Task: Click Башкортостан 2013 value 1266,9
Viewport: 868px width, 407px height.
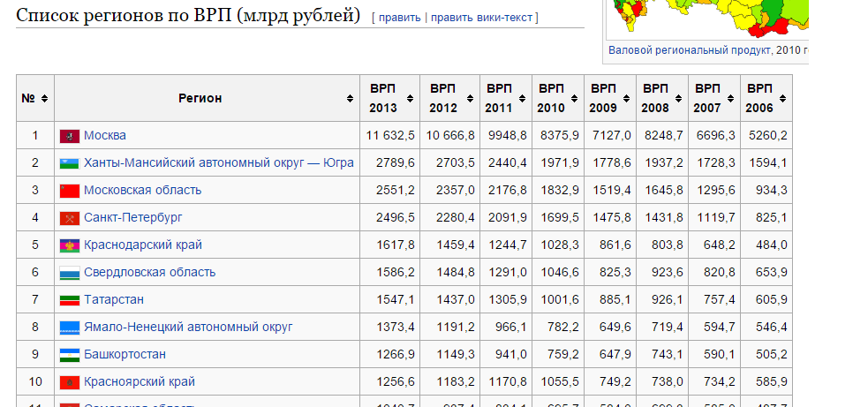Action: 394,354
